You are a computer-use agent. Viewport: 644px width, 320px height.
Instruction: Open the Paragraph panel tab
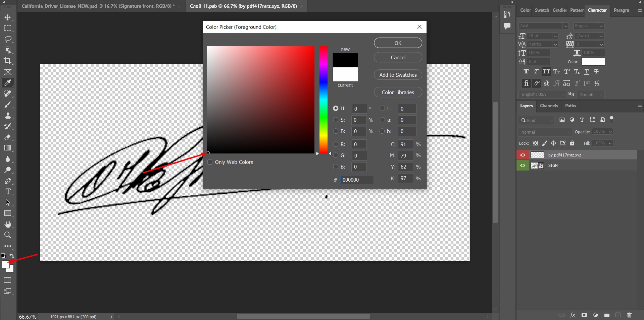coord(621,10)
